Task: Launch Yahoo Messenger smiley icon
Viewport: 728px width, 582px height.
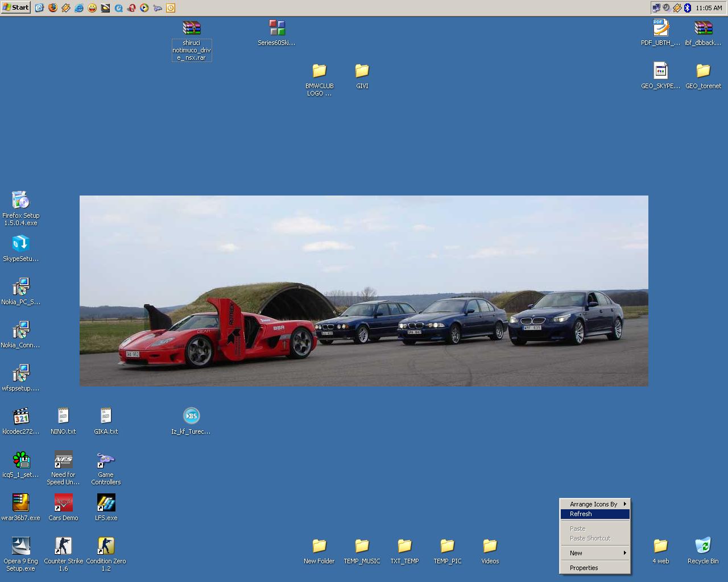Action: click(x=92, y=8)
